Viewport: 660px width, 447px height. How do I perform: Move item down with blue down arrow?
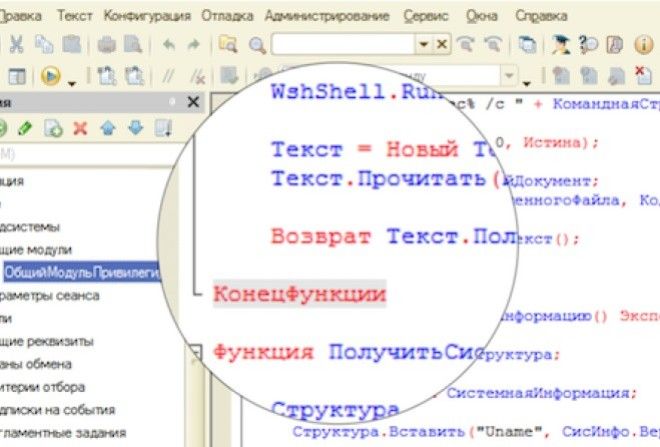coord(135,128)
